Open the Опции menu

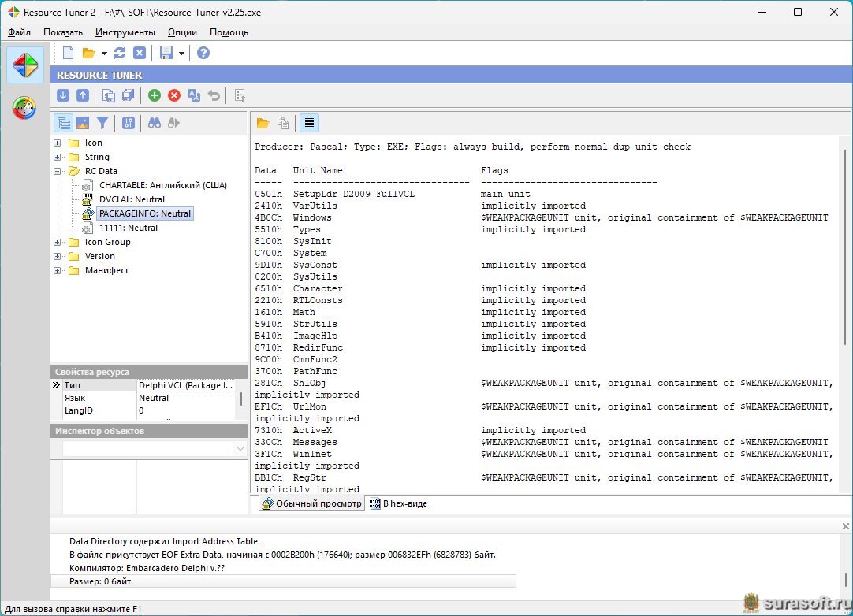(182, 32)
